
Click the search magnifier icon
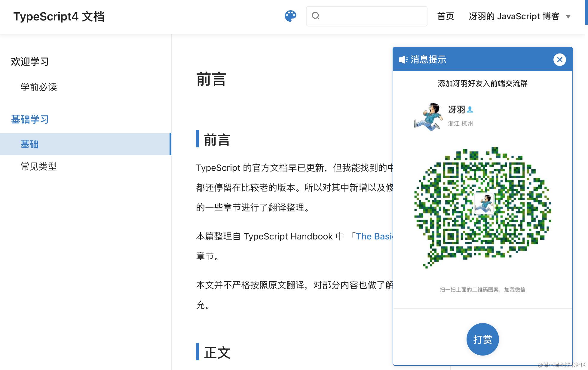click(316, 16)
